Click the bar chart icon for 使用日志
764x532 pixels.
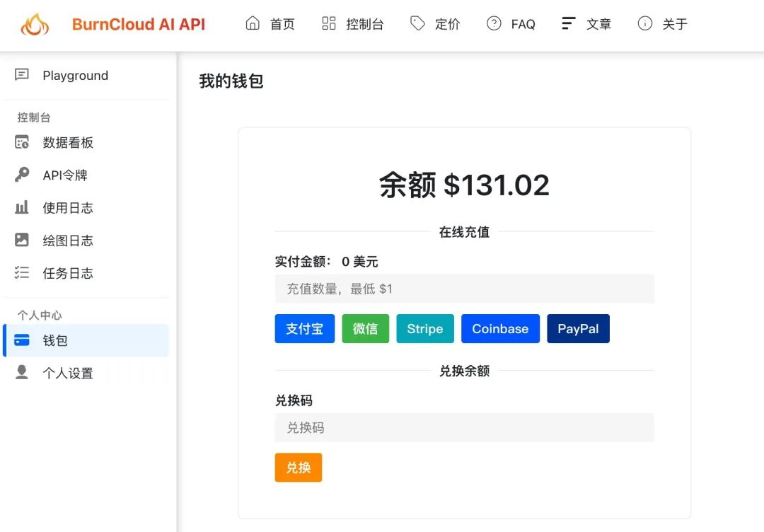click(22, 207)
